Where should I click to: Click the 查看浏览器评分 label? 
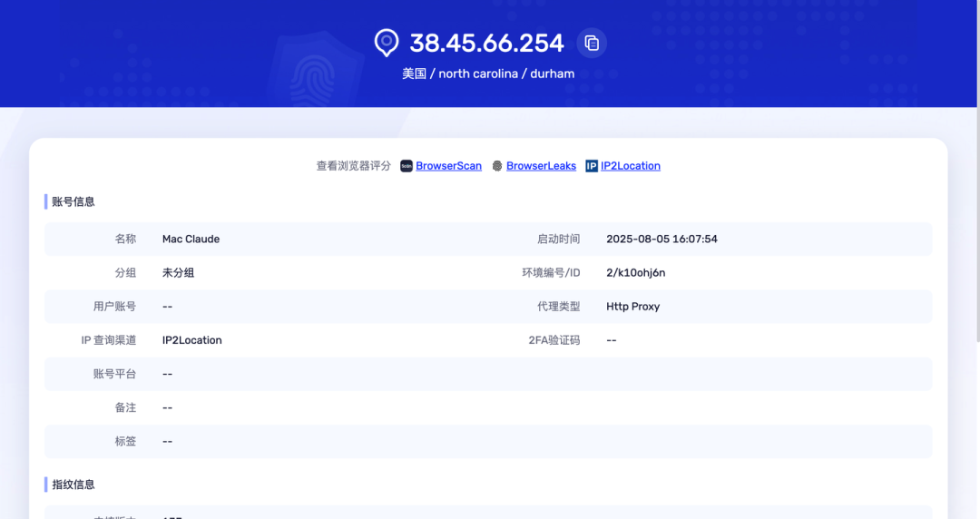pyautogui.click(x=353, y=166)
